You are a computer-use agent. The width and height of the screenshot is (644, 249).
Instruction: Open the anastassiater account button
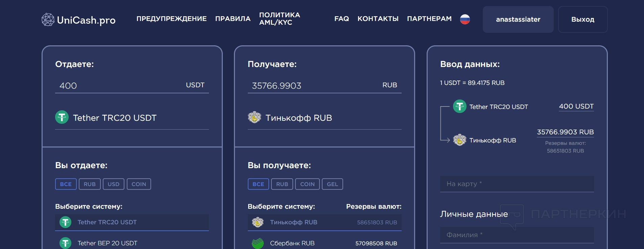coord(518,19)
